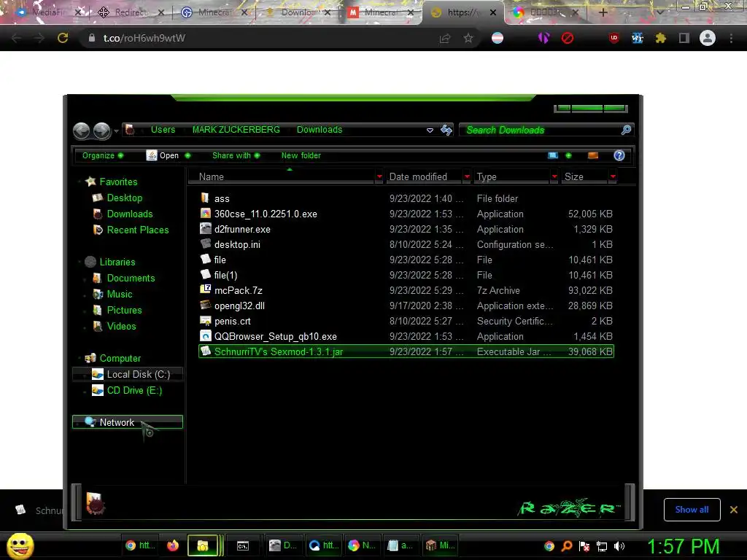Click the Action Center flag tray icon
The width and height of the screenshot is (747, 560).
584,546
